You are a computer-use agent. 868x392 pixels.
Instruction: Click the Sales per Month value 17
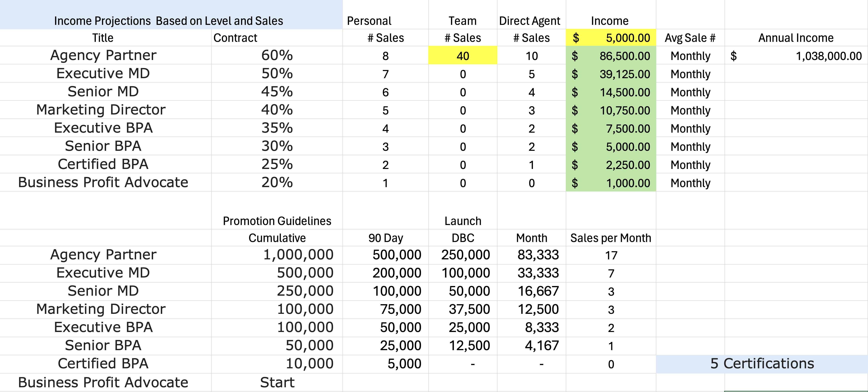611,255
